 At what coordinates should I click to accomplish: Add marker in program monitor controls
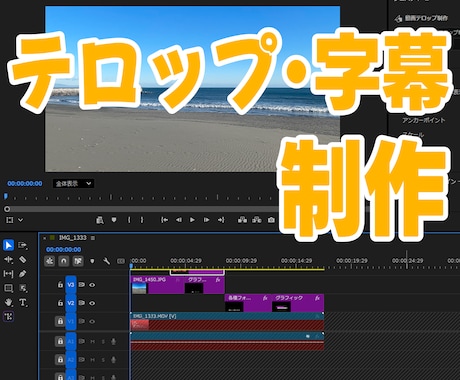pyautogui.click(x=114, y=220)
